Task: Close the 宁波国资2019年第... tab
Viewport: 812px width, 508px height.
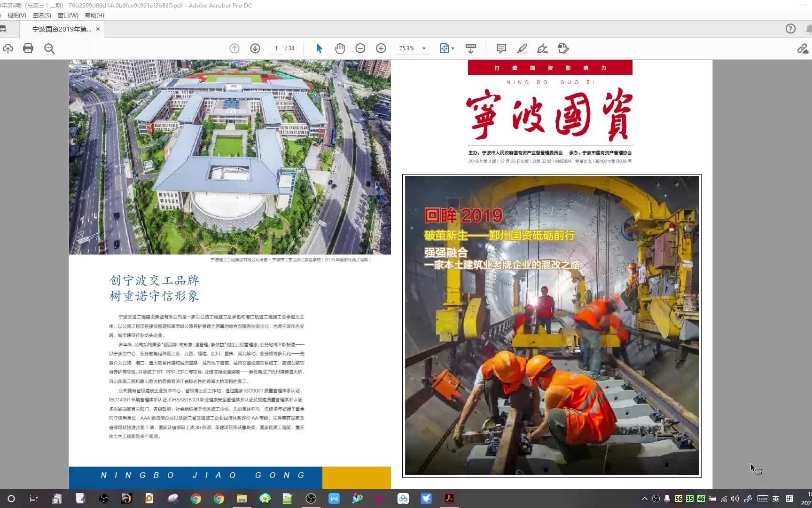Action: [98, 29]
